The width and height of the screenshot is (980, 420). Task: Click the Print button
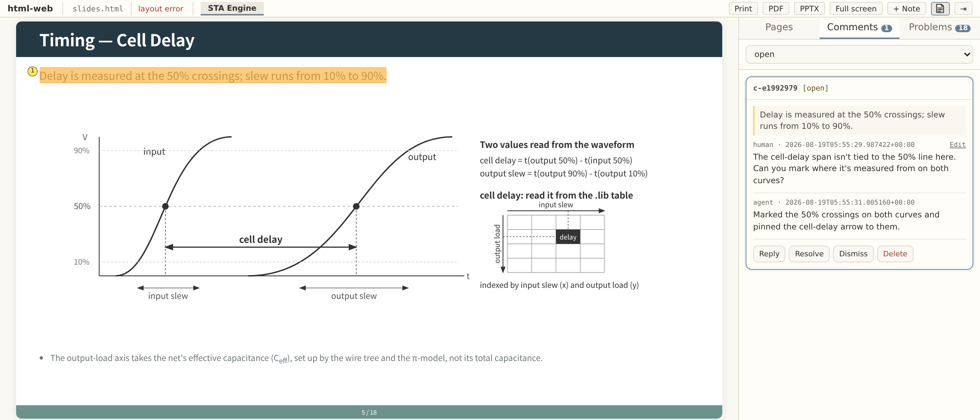click(x=743, y=8)
